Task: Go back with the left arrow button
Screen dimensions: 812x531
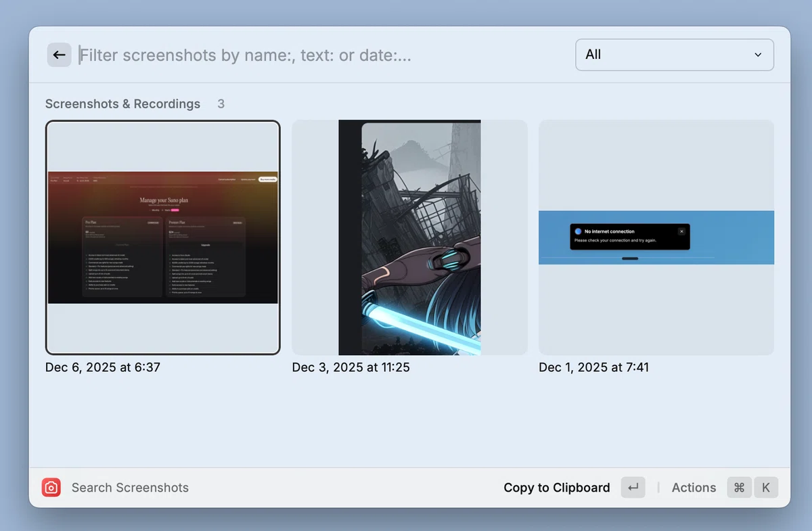Action: point(59,55)
